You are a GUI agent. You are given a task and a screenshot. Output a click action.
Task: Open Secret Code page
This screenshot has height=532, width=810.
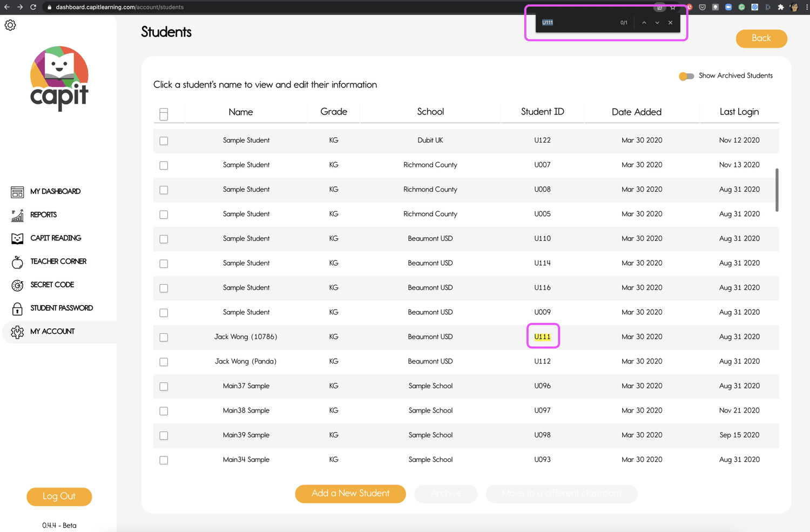(x=52, y=285)
